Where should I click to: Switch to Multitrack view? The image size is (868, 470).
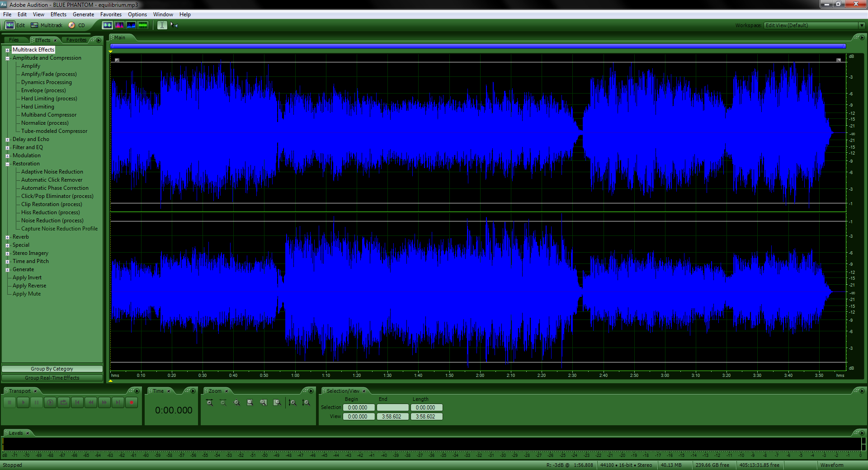(x=47, y=25)
